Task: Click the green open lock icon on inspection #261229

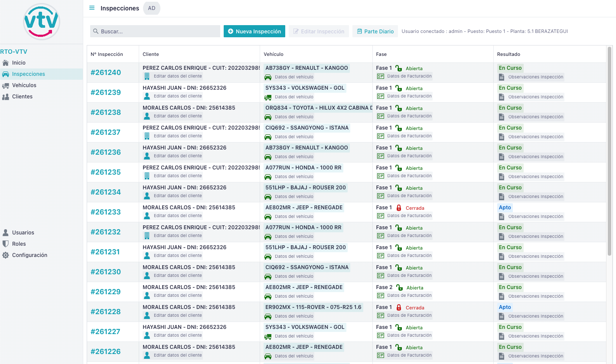Action: click(399, 288)
